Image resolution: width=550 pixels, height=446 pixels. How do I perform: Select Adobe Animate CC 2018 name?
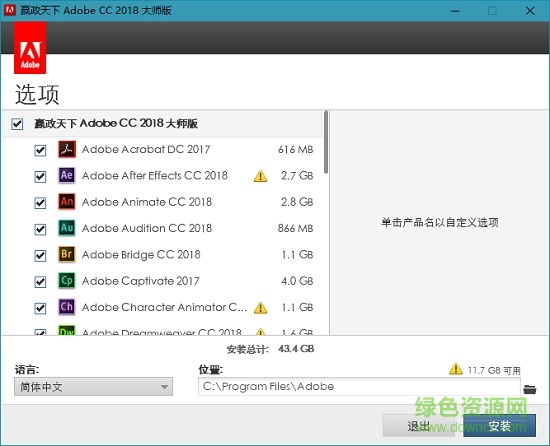click(x=147, y=202)
